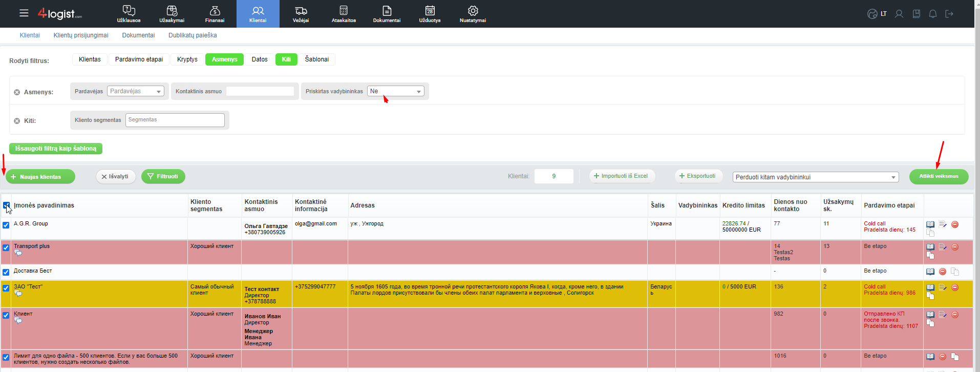Show the Pardavimo etapai filter group
980x372 pixels.
point(139,59)
